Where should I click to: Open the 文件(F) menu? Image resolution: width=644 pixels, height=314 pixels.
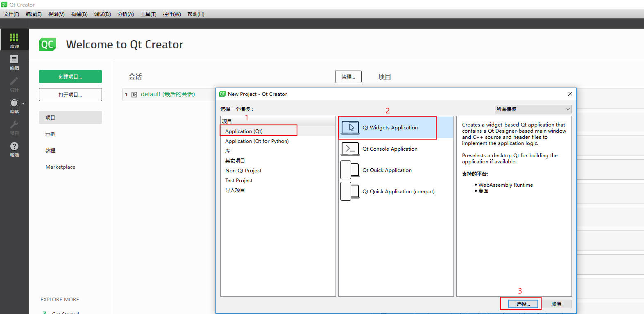pyautogui.click(x=11, y=14)
